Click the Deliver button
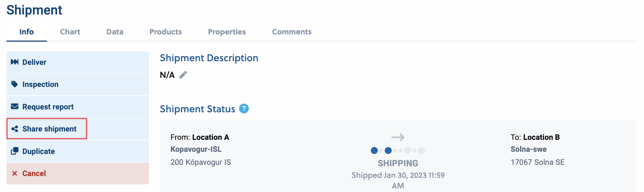Viewport: 644px width, 192px height. 78,62
